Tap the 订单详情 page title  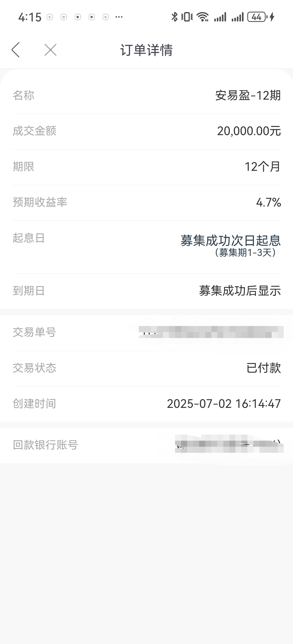(146, 50)
